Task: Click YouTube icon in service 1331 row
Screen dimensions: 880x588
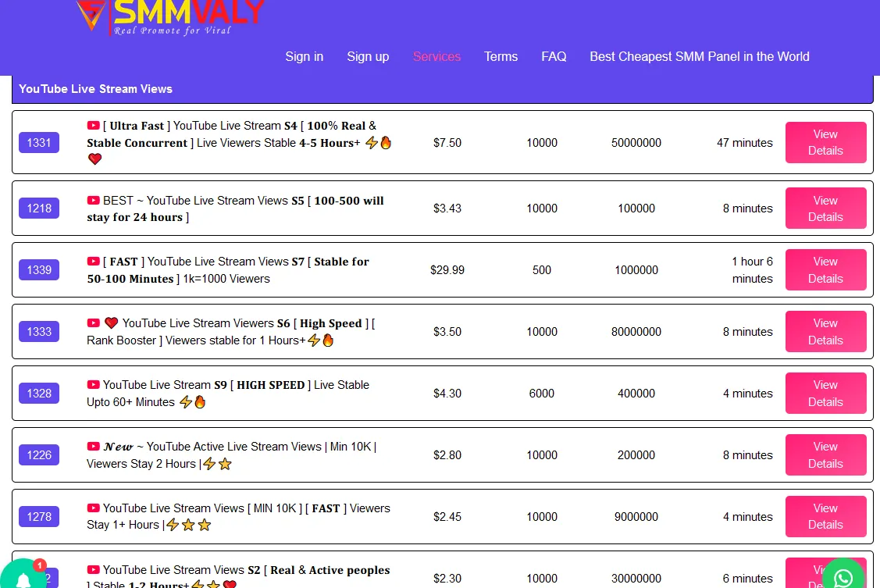Action: pos(93,126)
